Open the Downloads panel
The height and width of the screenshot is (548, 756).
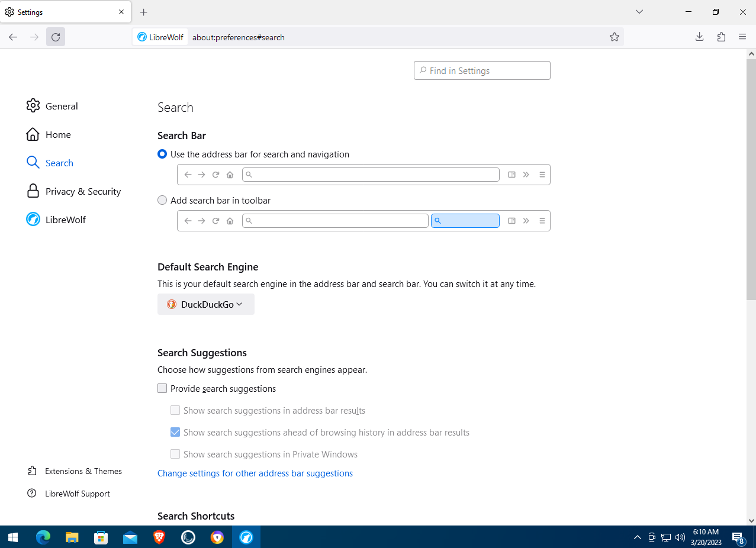tap(699, 37)
